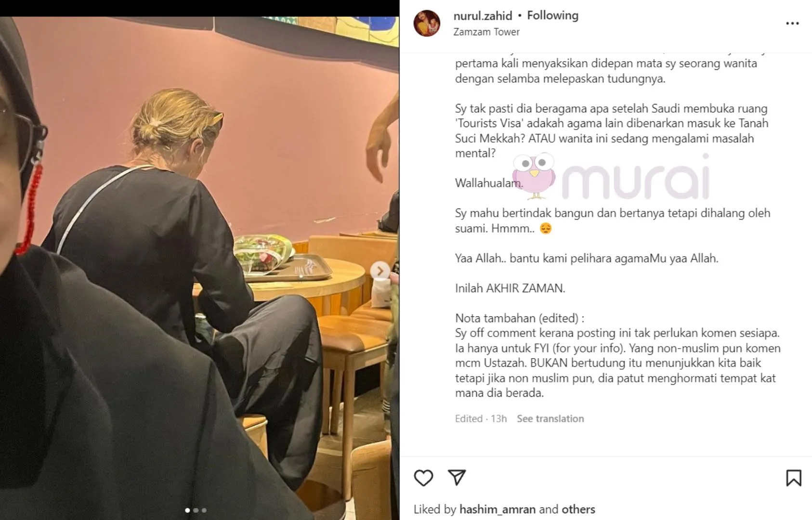Click the post photo of woman
812x520 pixels.
point(199,268)
